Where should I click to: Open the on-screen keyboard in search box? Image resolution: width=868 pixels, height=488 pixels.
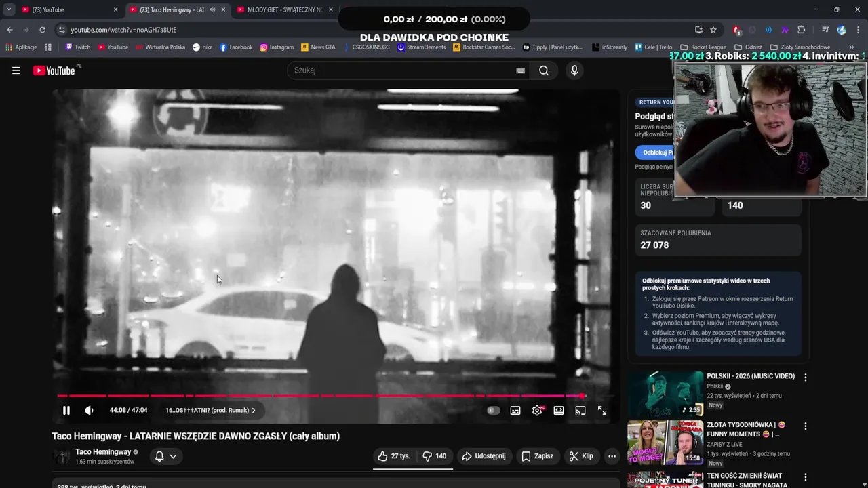coord(520,70)
